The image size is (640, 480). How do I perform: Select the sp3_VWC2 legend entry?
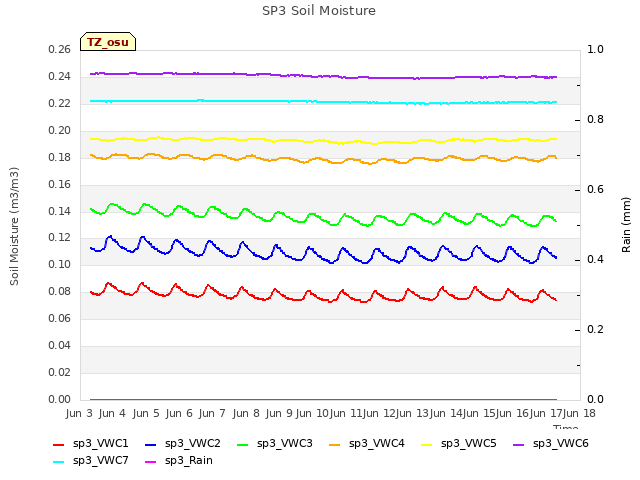[183, 444]
